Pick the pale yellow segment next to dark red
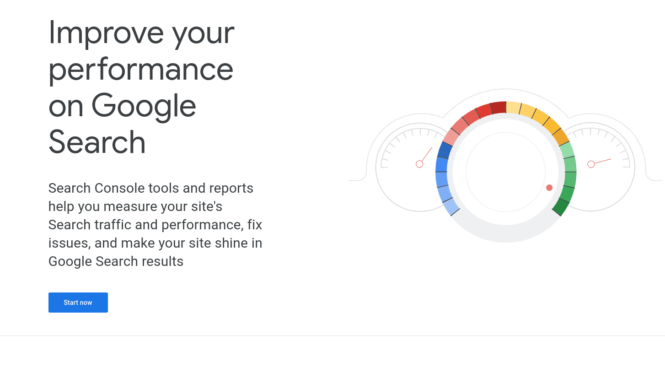Screen dimensions: 665x368 tap(513, 108)
